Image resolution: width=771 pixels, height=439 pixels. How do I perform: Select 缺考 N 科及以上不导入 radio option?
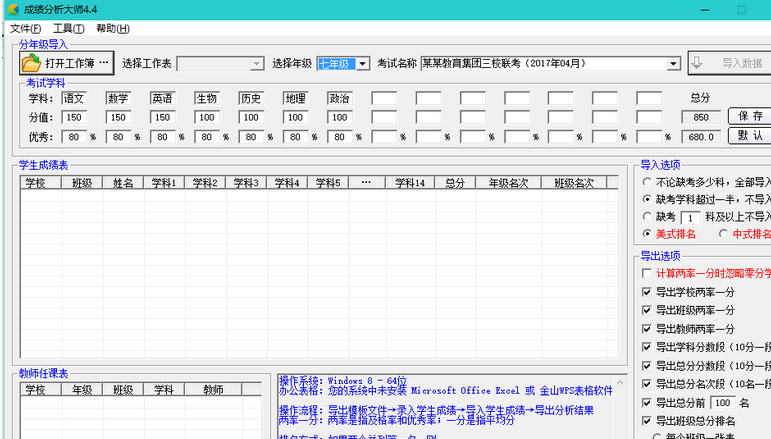coord(647,216)
